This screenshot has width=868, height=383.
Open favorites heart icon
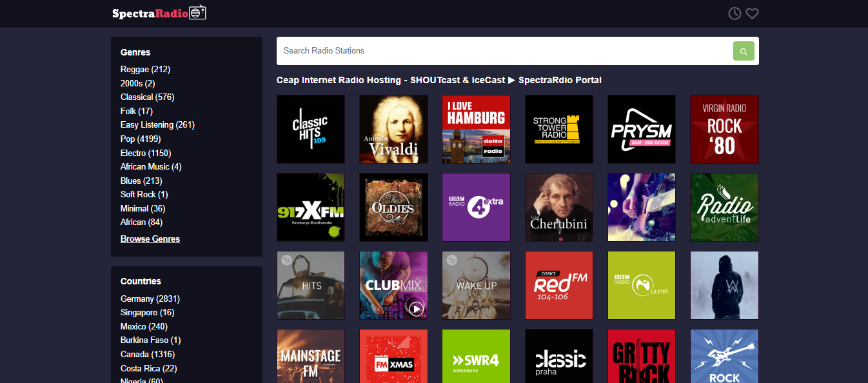click(x=752, y=14)
